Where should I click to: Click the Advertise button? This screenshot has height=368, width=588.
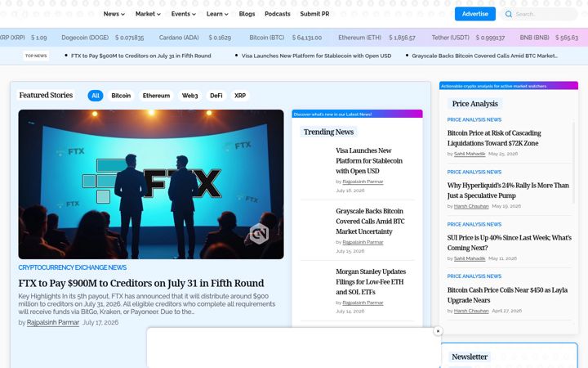474,14
